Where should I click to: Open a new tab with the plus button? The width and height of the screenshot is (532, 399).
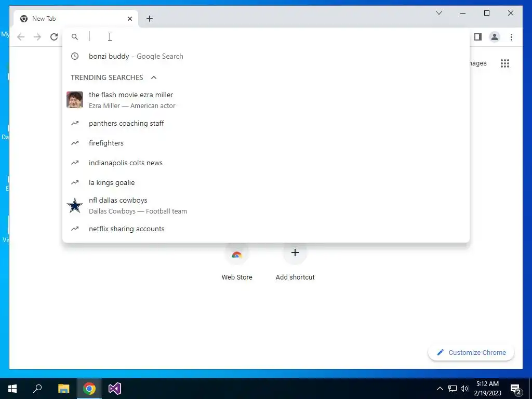pos(150,19)
